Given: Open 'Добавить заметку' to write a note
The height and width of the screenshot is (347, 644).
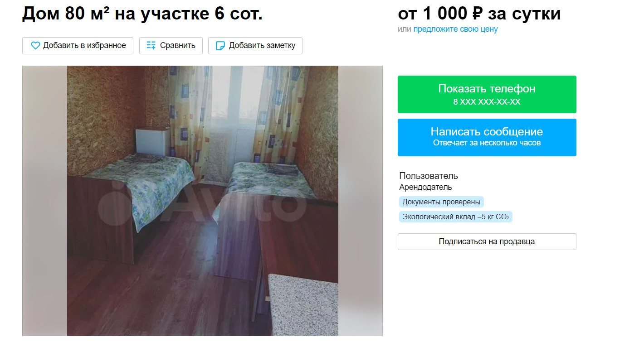Looking at the screenshot, I should [262, 45].
